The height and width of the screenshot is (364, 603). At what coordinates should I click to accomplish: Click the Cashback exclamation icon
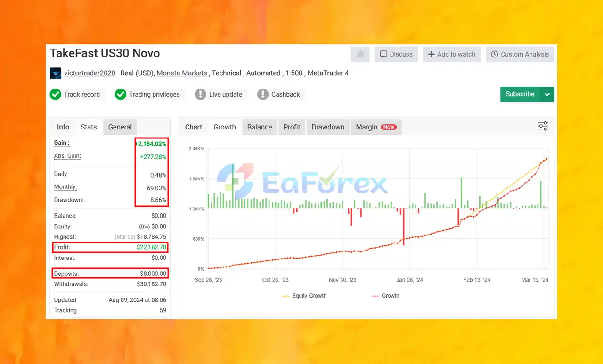coord(263,94)
